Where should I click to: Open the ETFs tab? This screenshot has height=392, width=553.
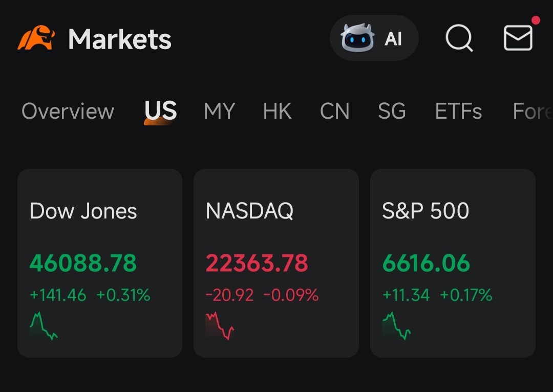[x=458, y=111]
